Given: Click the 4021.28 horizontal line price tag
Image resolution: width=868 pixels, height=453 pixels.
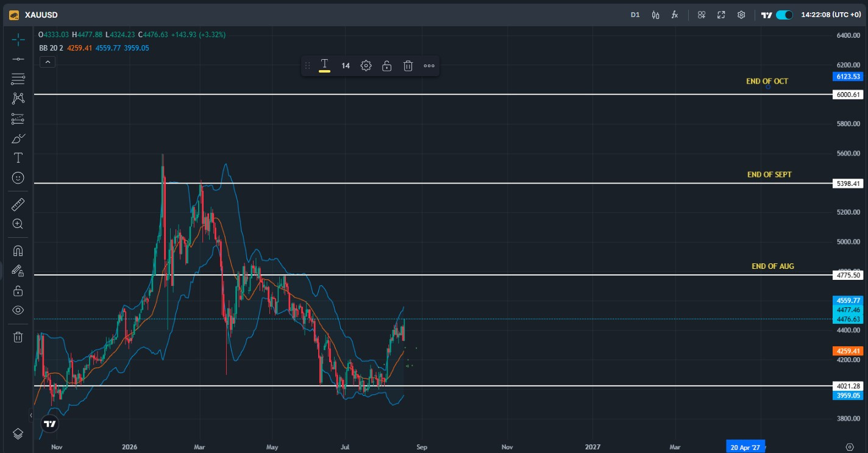Looking at the screenshot, I should tap(848, 386).
